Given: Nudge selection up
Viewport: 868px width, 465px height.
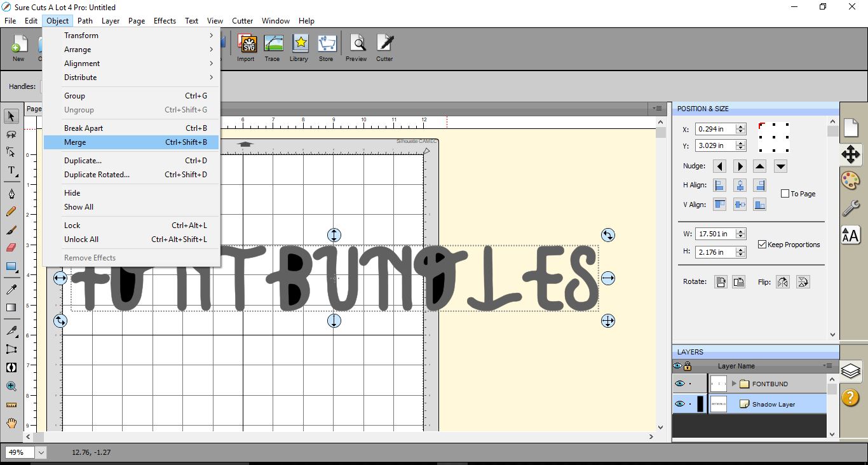Looking at the screenshot, I should [x=760, y=166].
